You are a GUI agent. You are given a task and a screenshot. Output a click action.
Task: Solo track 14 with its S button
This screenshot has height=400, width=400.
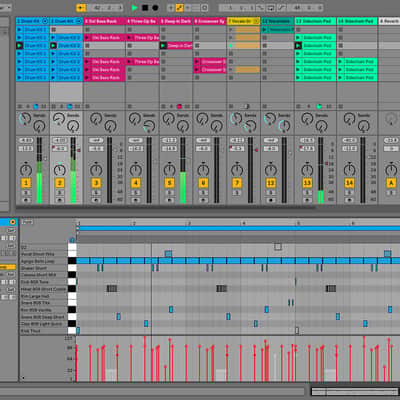point(349,193)
